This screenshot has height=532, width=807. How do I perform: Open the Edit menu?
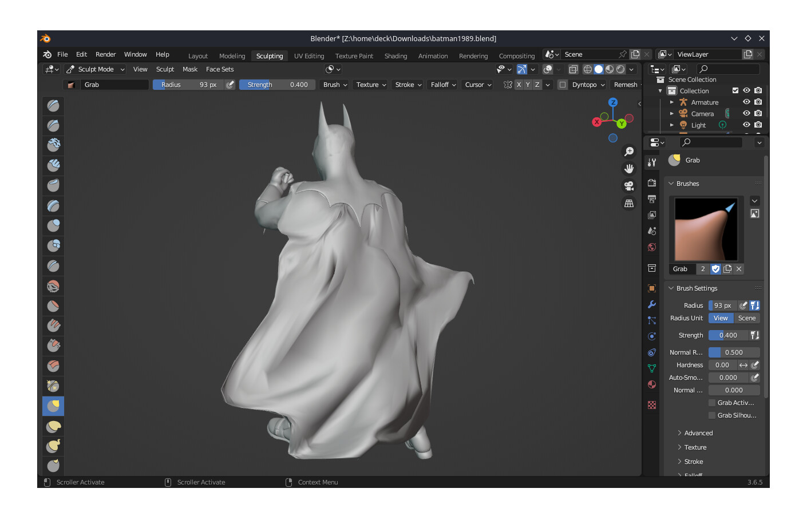pyautogui.click(x=81, y=54)
